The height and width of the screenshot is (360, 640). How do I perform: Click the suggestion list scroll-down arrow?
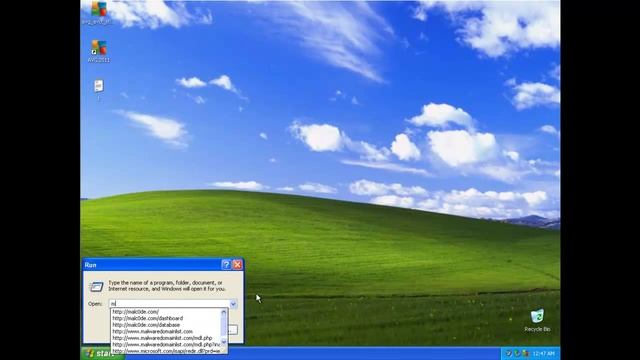point(224,341)
